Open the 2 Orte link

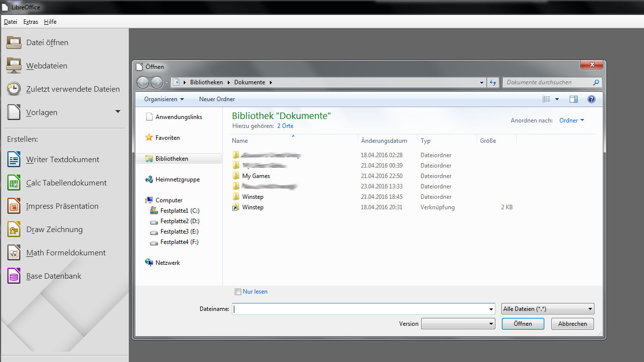pyautogui.click(x=285, y=126)
